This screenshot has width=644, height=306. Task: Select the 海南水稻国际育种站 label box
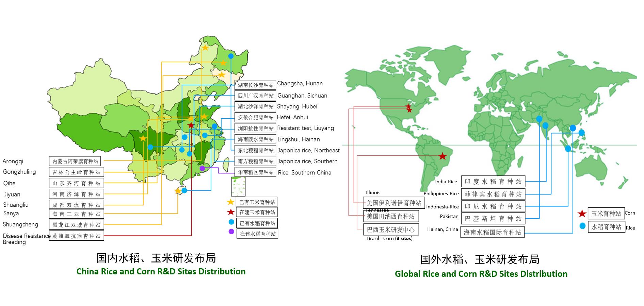point(492,232)
